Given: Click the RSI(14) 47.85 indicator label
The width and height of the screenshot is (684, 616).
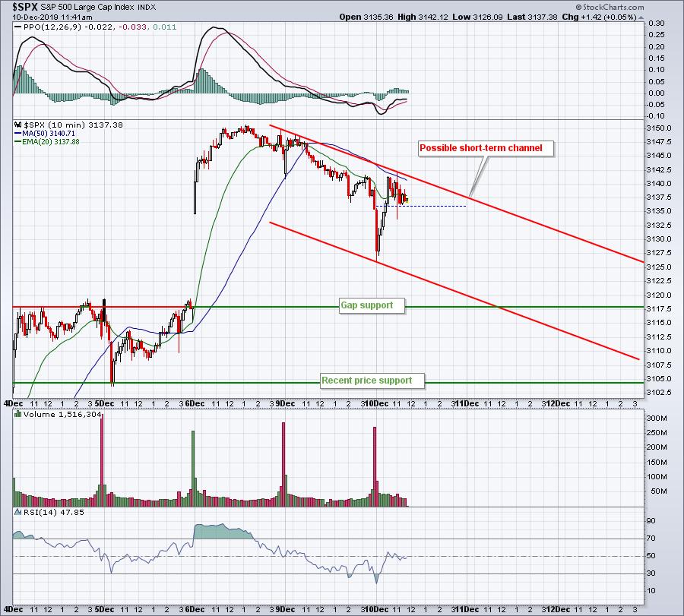Looking at the screenshot, I should (54, 512).
